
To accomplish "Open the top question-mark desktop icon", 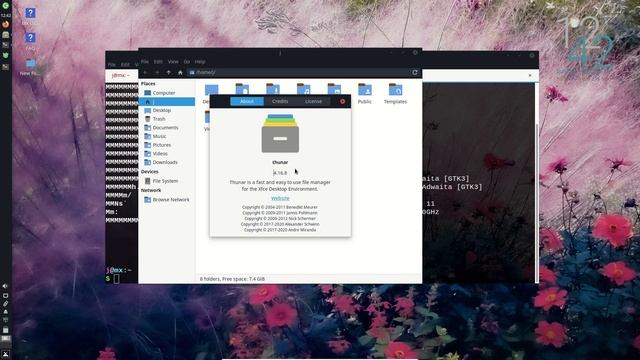I will coord(30,13).
